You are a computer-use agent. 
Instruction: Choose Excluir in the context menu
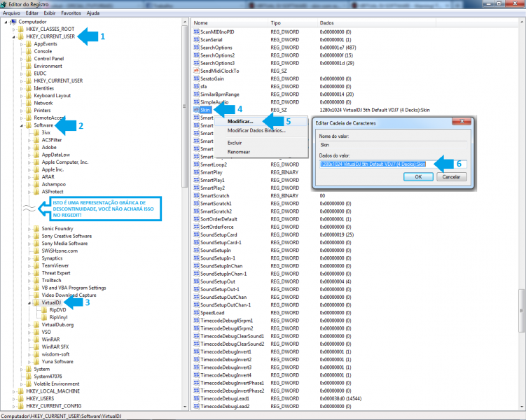pyautogui.click(x=261, y=143)
